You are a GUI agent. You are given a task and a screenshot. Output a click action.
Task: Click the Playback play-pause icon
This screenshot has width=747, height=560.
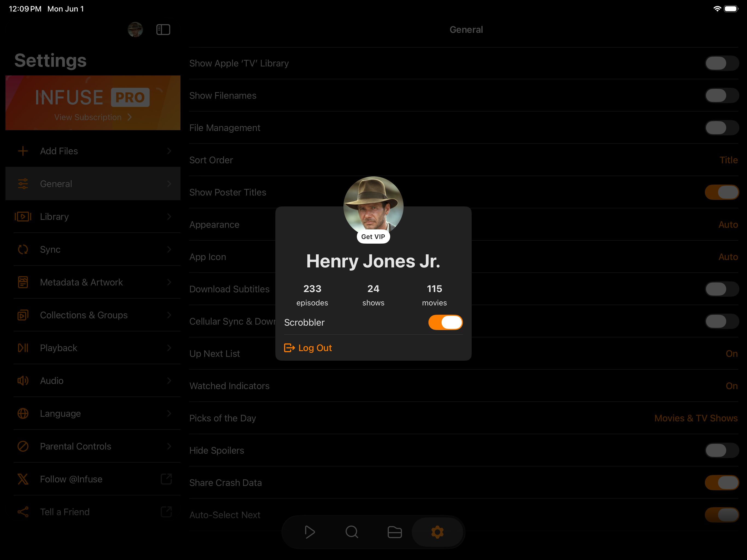coord(23,348)
